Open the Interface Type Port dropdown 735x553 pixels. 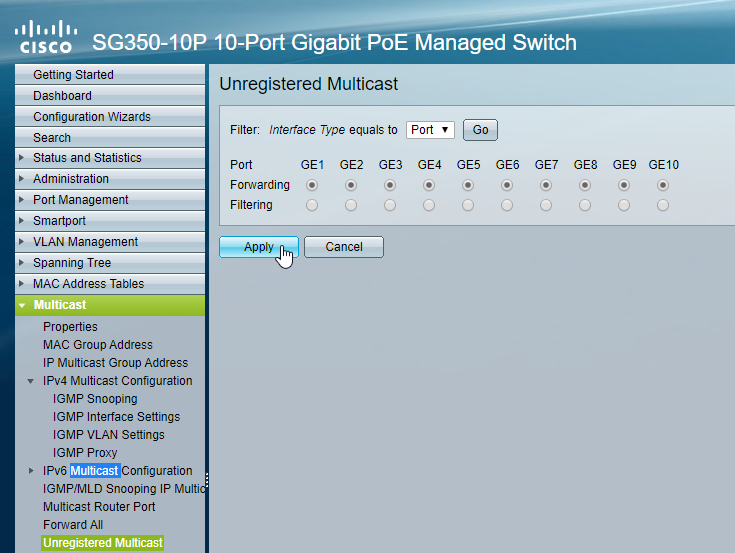point(430,130)
